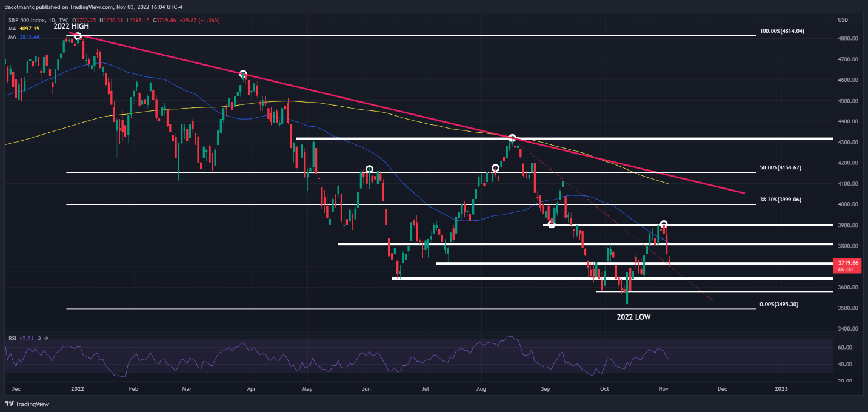868x412 pixels.
Task: Click the bold 2022 date axis label
Action: click(76, 388)
